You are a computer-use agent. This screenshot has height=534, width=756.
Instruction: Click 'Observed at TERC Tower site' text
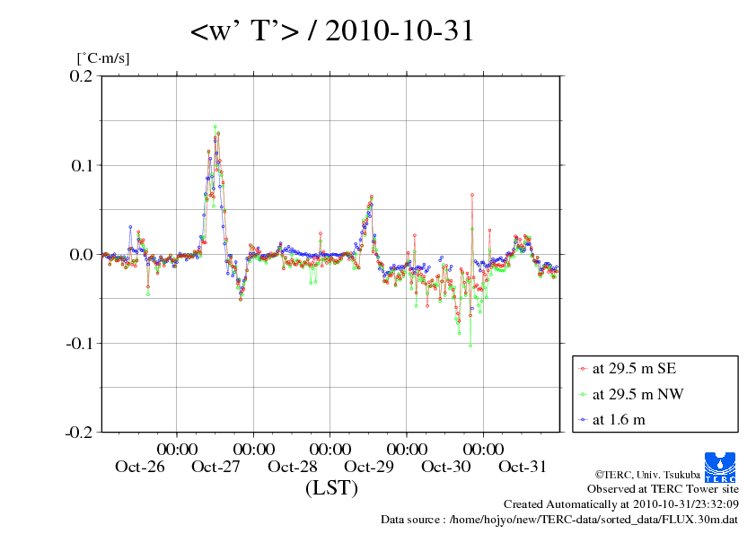point(663,489)
